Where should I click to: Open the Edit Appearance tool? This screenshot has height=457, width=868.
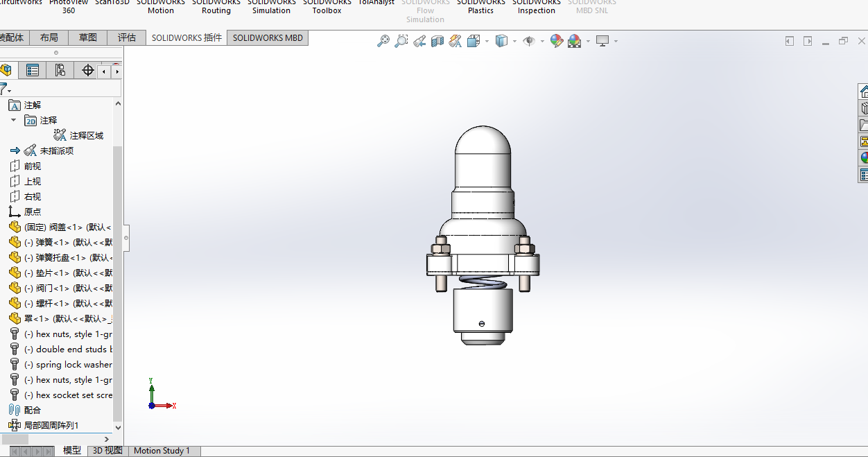point(557,41)
